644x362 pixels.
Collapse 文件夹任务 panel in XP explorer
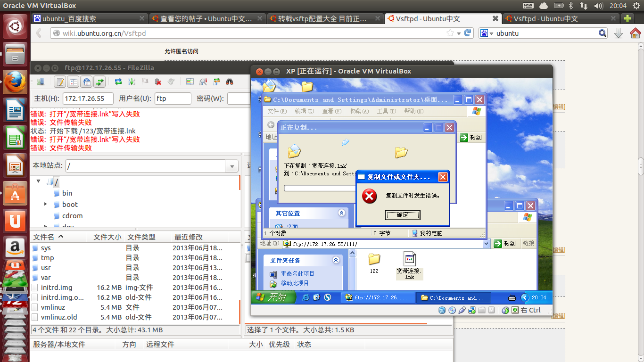pos(336,260)
